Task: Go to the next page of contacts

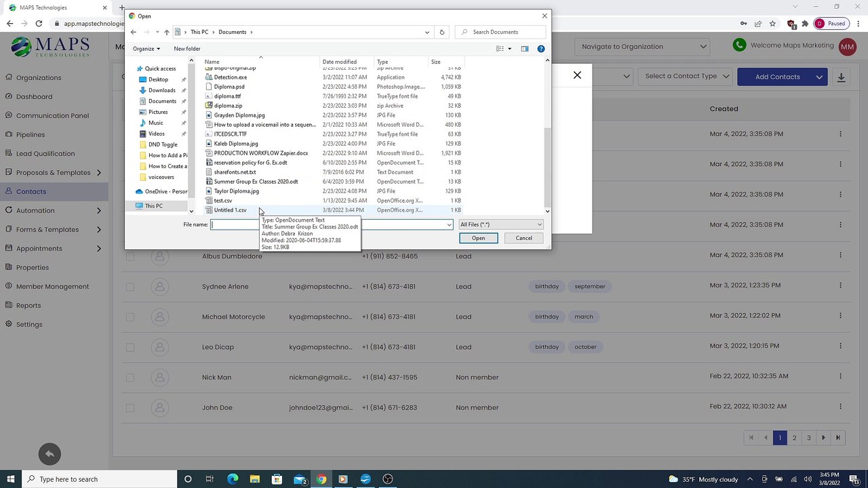Action: pyautogui.click(x=823, y=438)
